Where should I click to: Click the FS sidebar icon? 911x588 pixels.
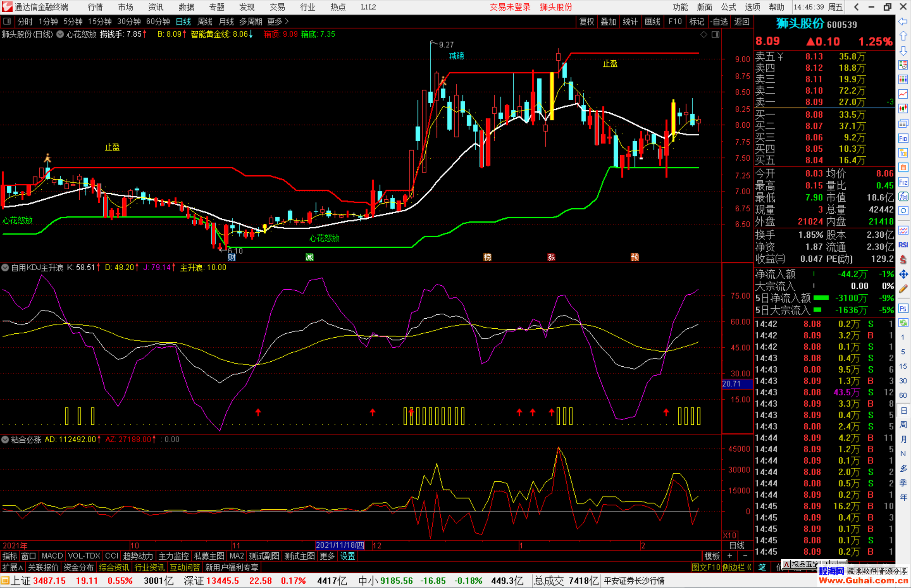[x=903, y=309]
